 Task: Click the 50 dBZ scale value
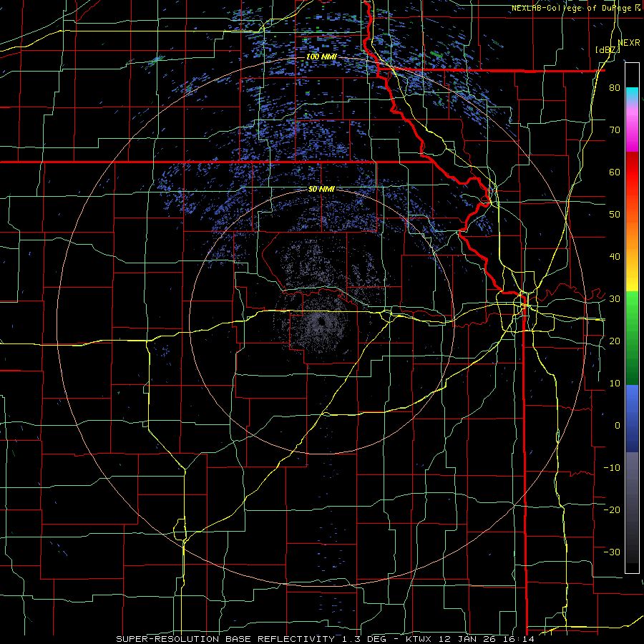(615, 215)
